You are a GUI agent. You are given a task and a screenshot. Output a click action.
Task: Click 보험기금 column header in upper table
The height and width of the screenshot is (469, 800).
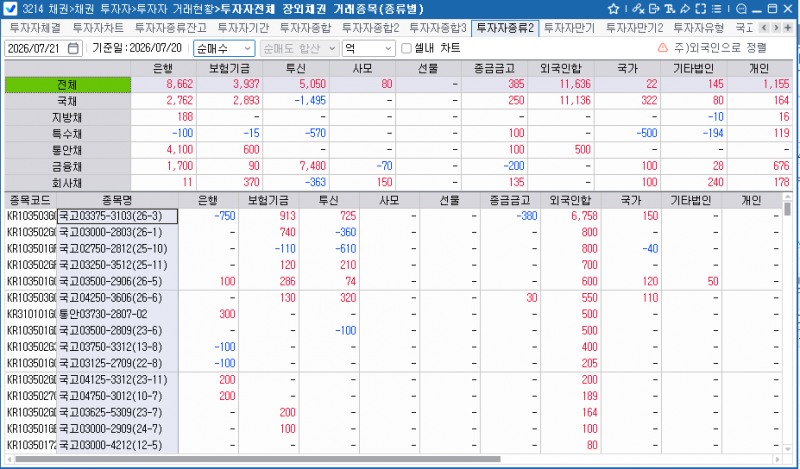click(x=230, y=68)
